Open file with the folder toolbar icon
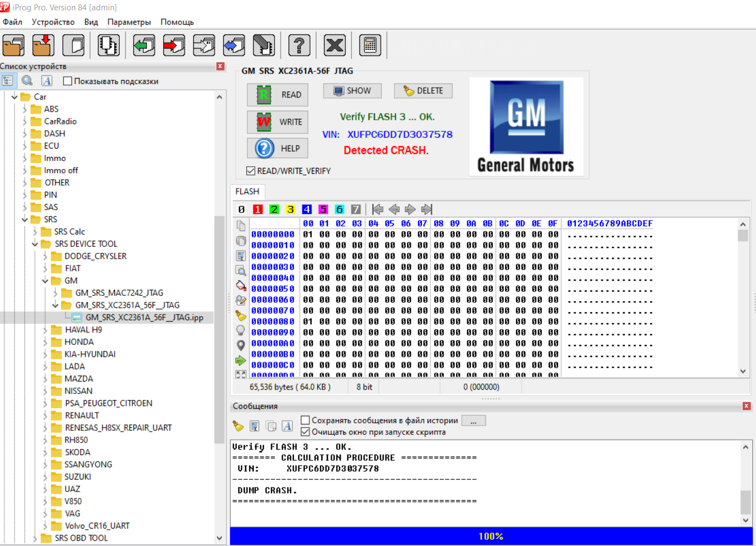Image resolution: width=756 pixels, height=546 pixels. click(14, 45)
